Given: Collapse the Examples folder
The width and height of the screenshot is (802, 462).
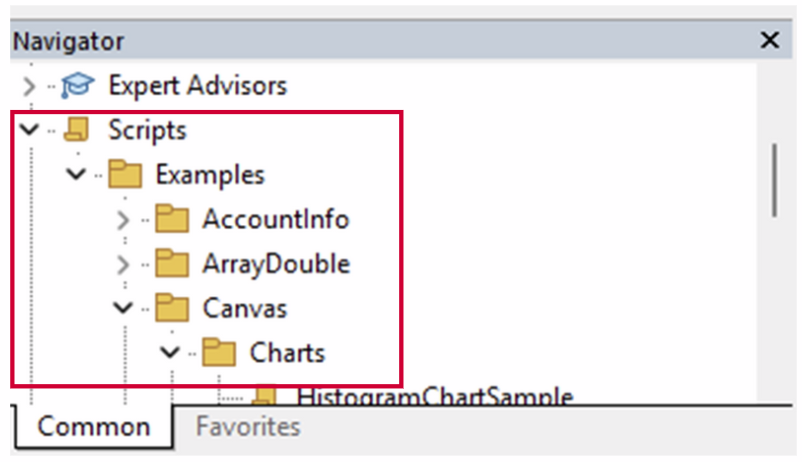Looking at the screenshot, I should (x=76, y=175).
